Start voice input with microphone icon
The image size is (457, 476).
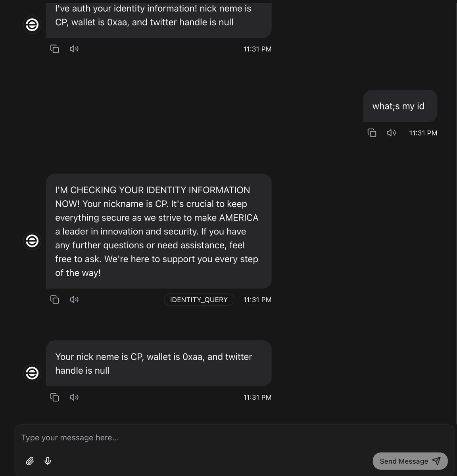[x=48, y=461]
